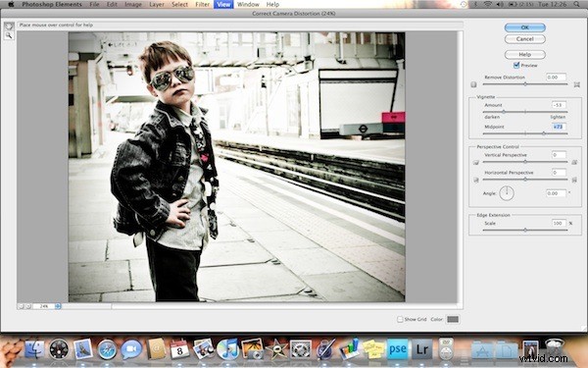The height and width of the screenshot is (368, 588).
Task: Toggle the Preview checkbox
Action: coord(516,66)
